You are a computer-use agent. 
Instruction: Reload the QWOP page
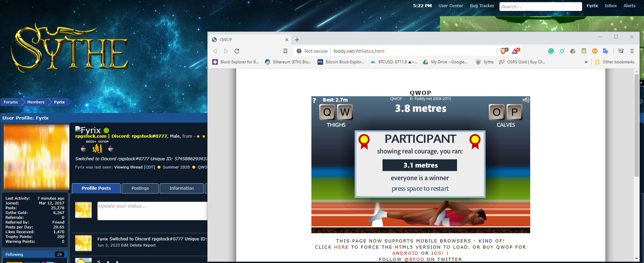click(237, 51)
